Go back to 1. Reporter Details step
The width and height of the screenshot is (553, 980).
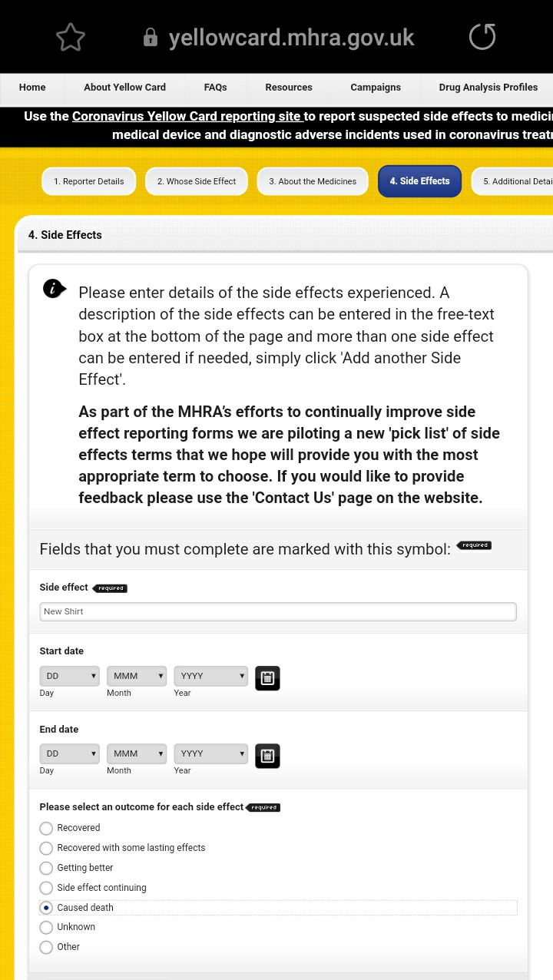88,181
